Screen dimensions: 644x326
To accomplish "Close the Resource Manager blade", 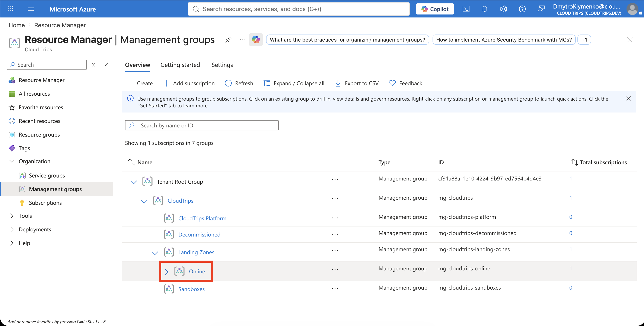I will pyautogui.click(x=629, y=40).
